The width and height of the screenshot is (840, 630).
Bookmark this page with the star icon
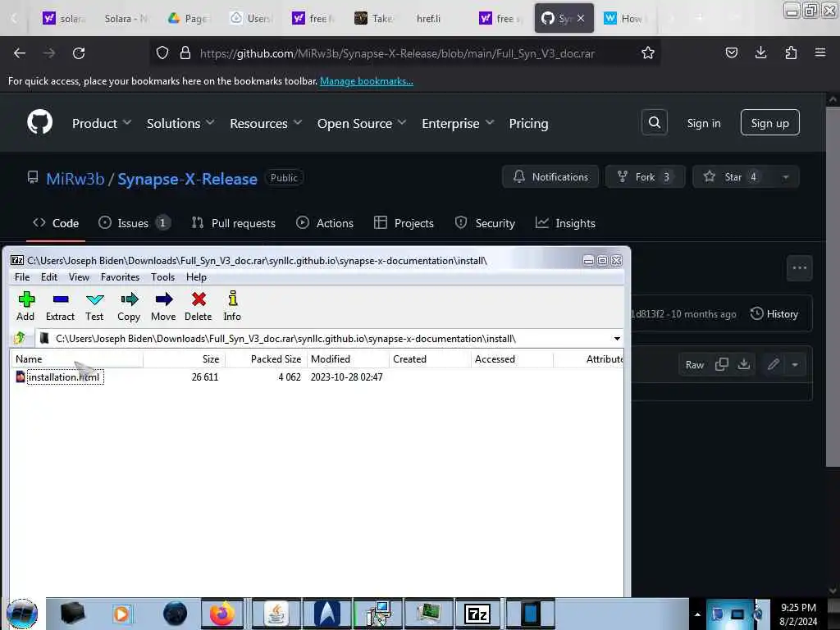point(648,53)
